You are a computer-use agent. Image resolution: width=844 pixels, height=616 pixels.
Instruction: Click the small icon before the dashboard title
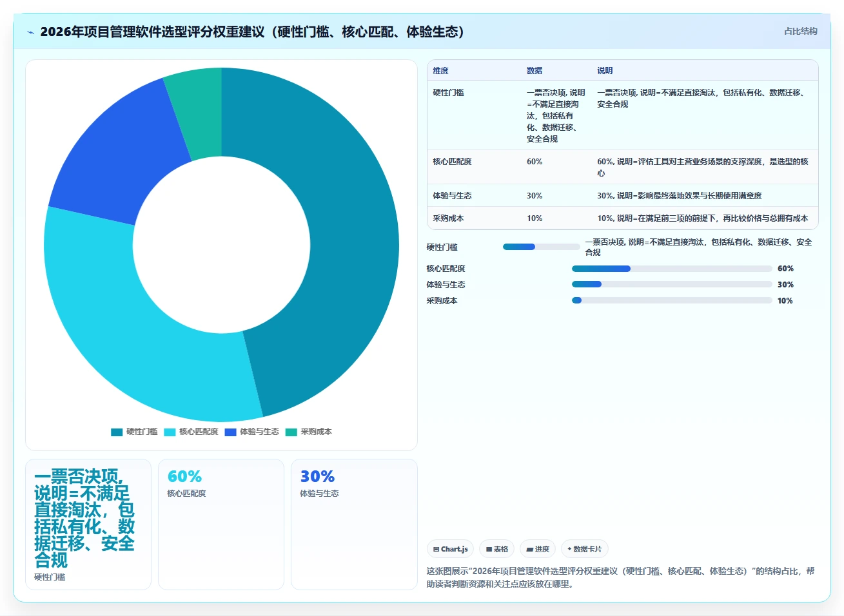click(x=30, y=32)
